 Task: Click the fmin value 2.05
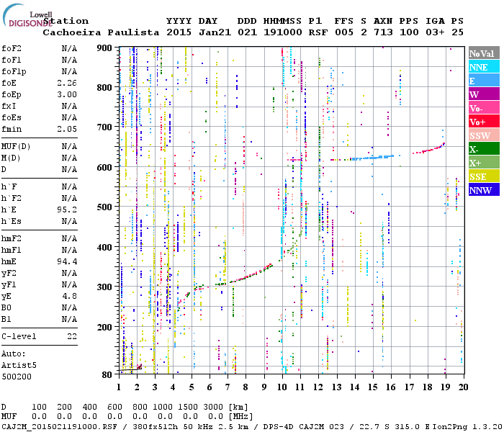click(x=67, y=129)
